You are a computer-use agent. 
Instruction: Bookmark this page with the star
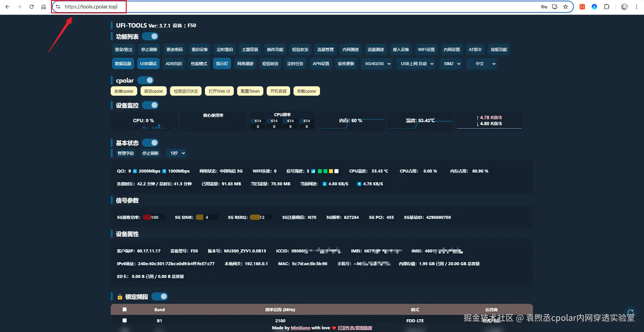coord(566,7)
